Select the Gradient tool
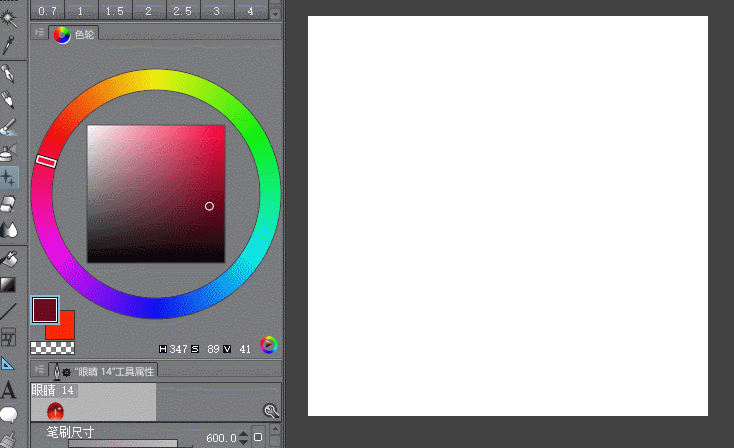734x448 pixels. coord(8,285)
